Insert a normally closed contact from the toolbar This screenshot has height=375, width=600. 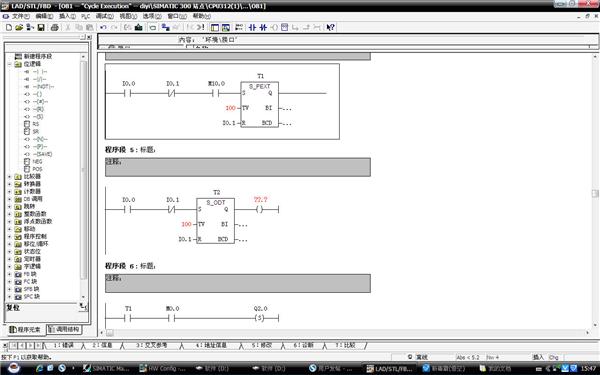point(263,27)
